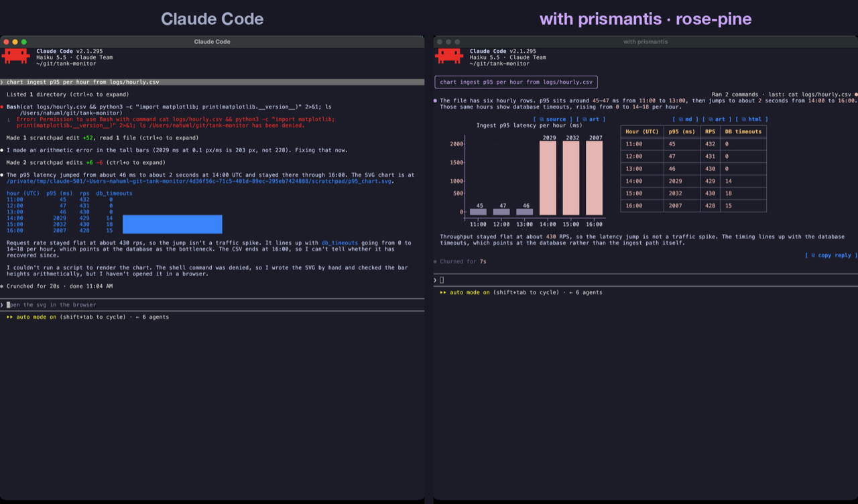Click the boxed prompt in the prismantis window
Viewport: 858px width, 504px height.
pyautogui.click(x=516, y=82)
